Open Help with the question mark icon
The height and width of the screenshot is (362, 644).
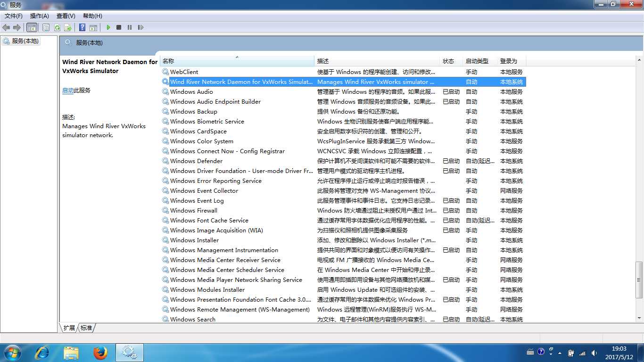83,27
